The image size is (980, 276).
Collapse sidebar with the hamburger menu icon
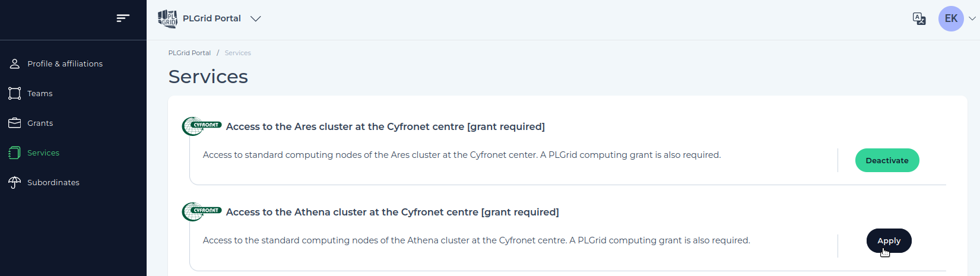coord(123,18)
